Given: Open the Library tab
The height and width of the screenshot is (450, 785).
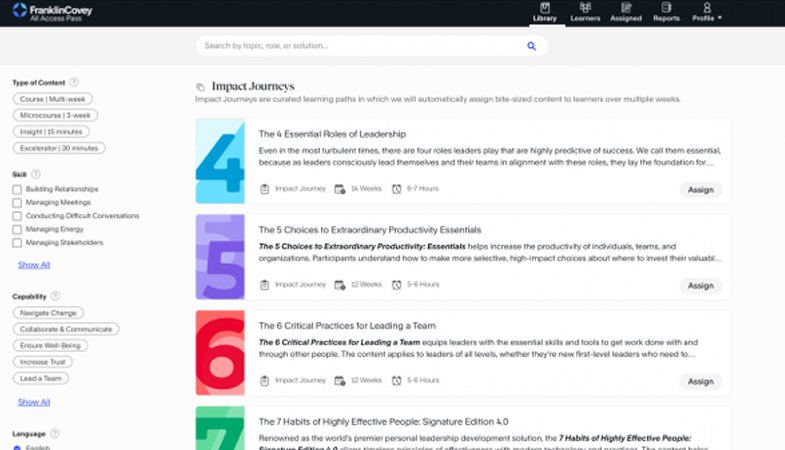Looking at the screenshot, I should click(545, 13).
